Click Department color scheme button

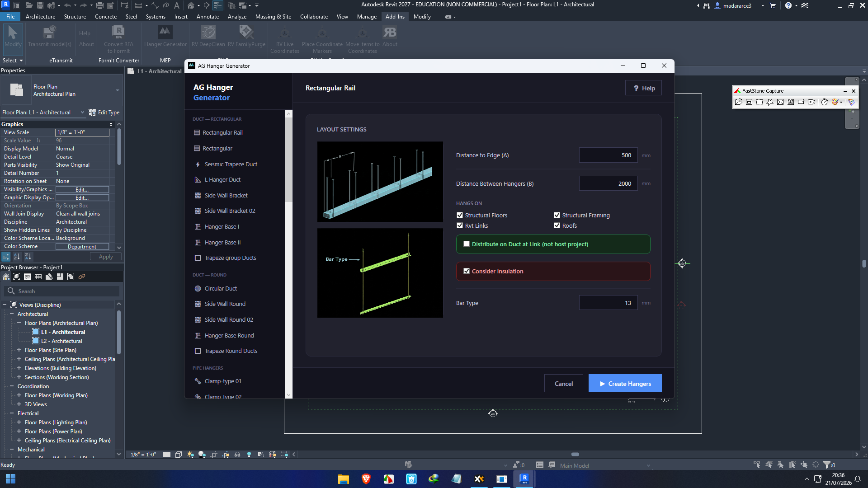[82, 247]
